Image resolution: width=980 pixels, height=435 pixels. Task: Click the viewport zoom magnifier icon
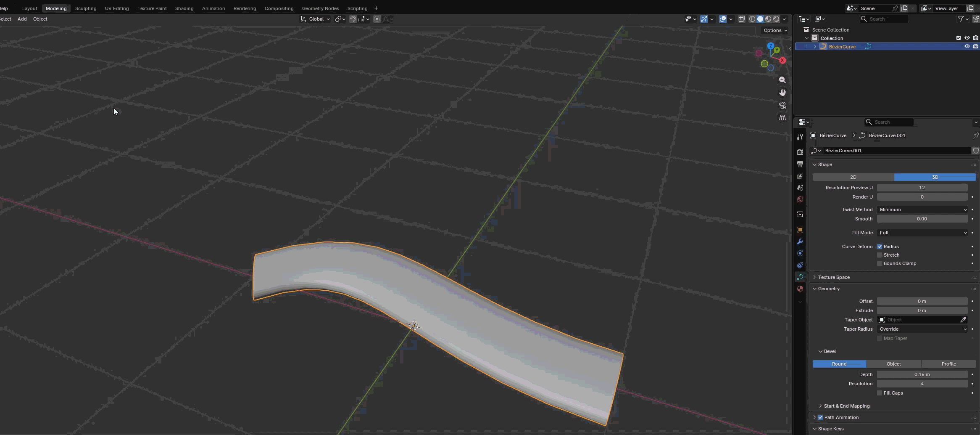pyautogui.click(x=782, y=80)
